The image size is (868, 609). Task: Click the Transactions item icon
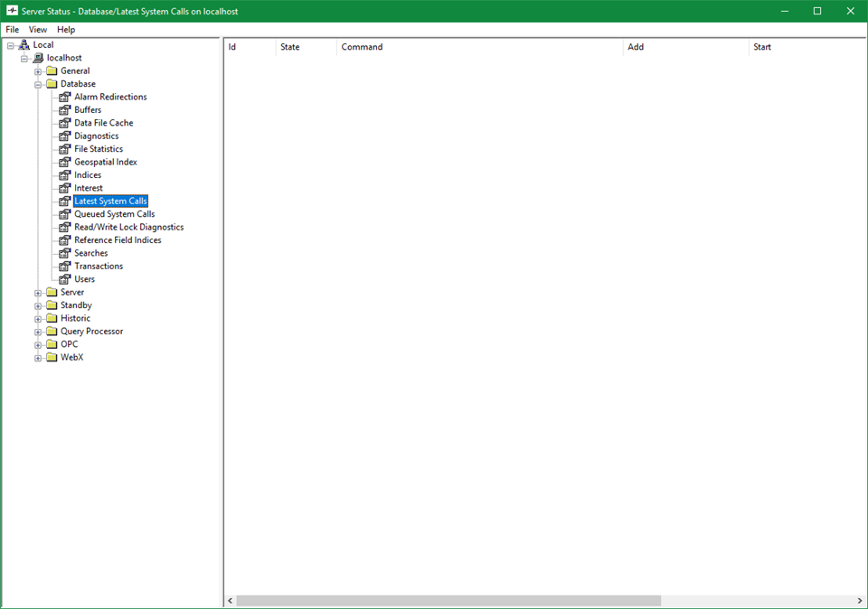pos(65,267)
